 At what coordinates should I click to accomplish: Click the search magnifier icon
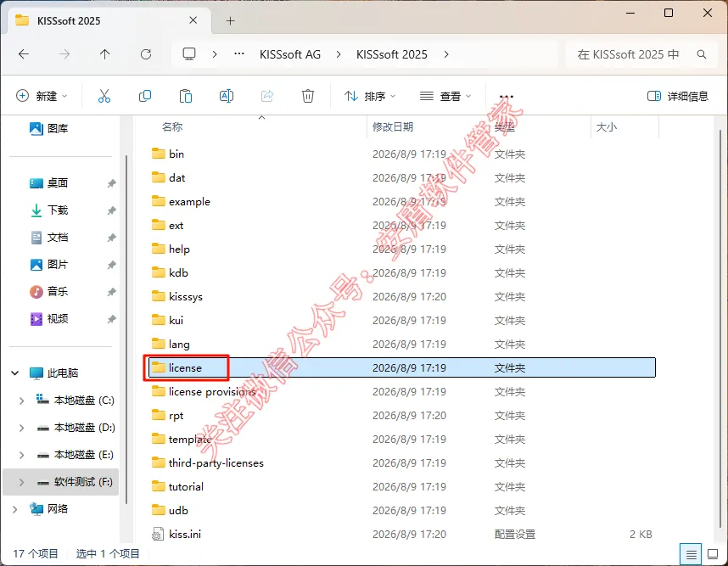[702, 54]
